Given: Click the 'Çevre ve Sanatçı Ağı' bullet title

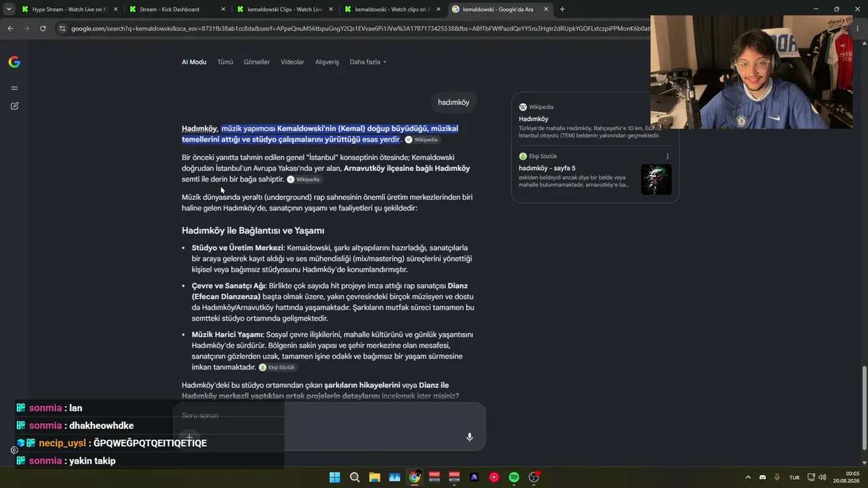Looking at the screenshot, I should 229,286.
